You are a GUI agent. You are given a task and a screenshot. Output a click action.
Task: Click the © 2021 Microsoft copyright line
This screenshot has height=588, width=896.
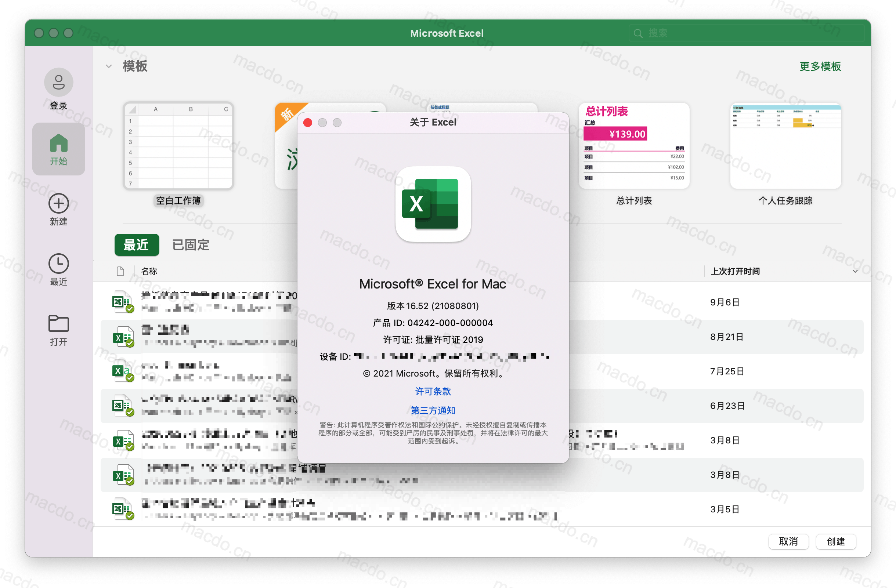point(433,374)
